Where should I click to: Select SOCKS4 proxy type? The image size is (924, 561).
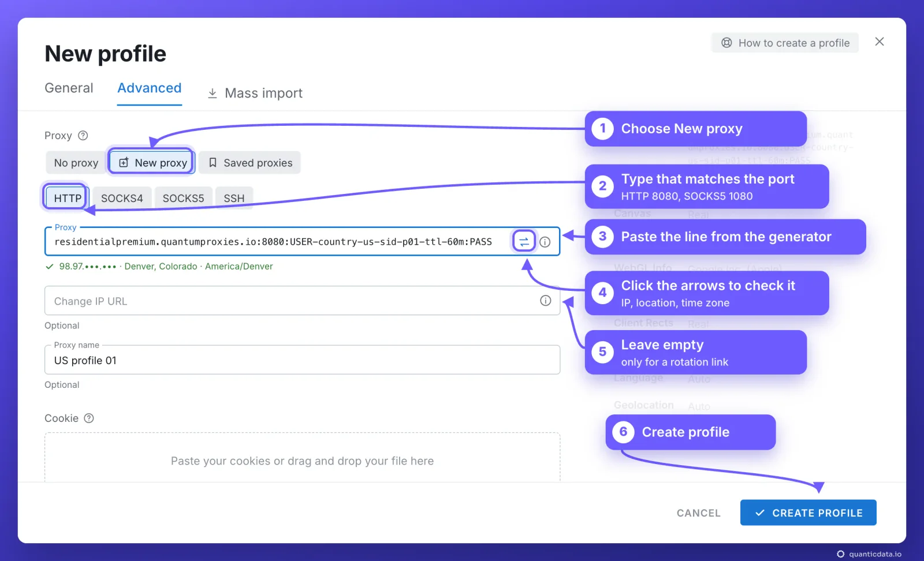122,198
